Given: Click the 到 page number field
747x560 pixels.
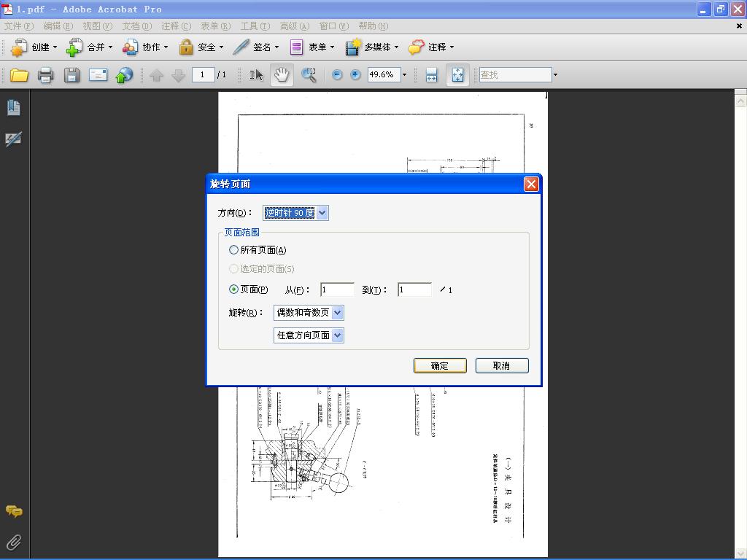Looking at the screenshot, I should 415,289.
